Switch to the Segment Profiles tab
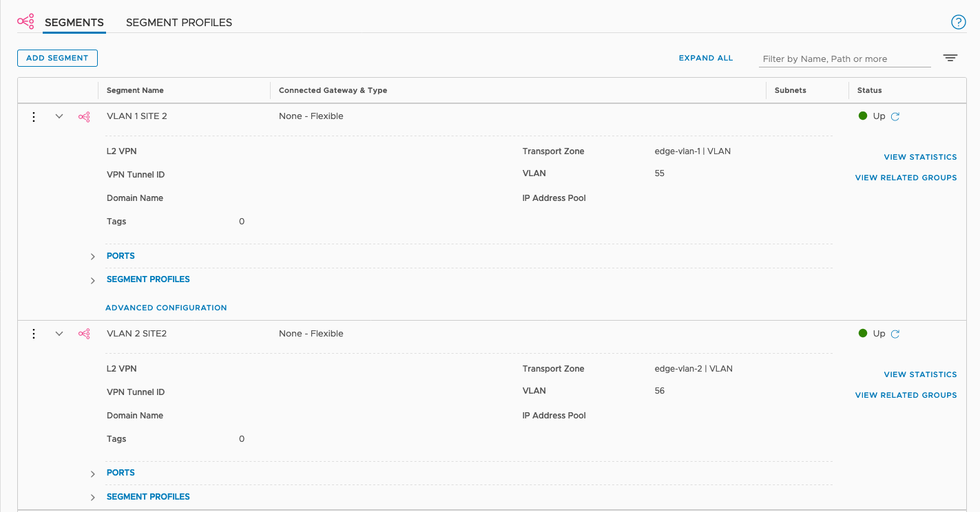980x512 pixels. [179, 23]
